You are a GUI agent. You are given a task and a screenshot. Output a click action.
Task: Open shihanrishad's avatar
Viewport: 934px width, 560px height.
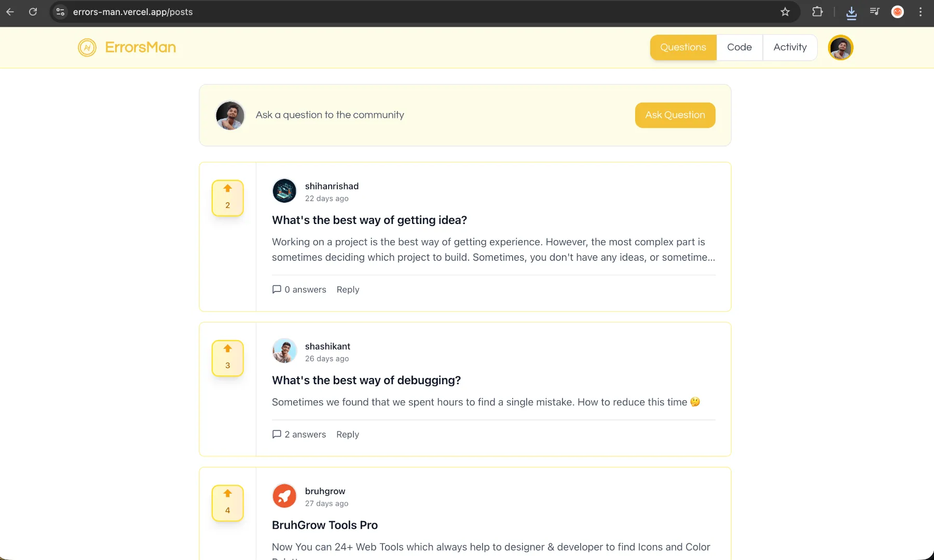284,191
